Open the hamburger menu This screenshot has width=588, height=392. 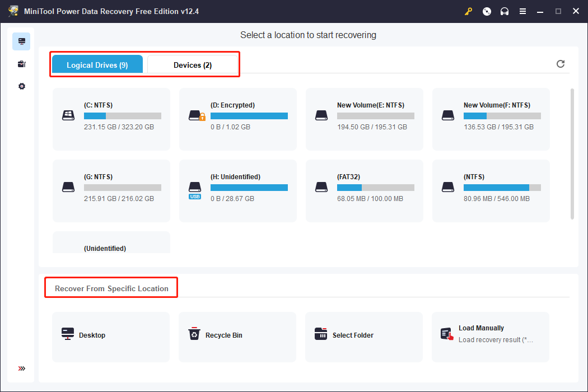pos(522,12)
